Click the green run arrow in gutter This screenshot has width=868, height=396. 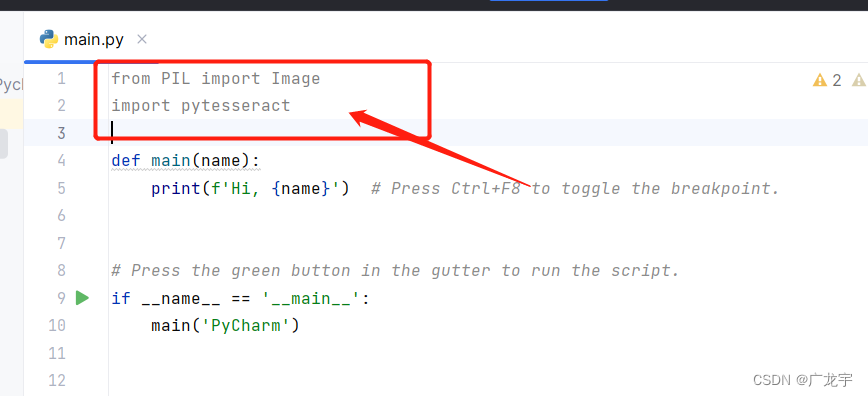(x=82, y=298)
